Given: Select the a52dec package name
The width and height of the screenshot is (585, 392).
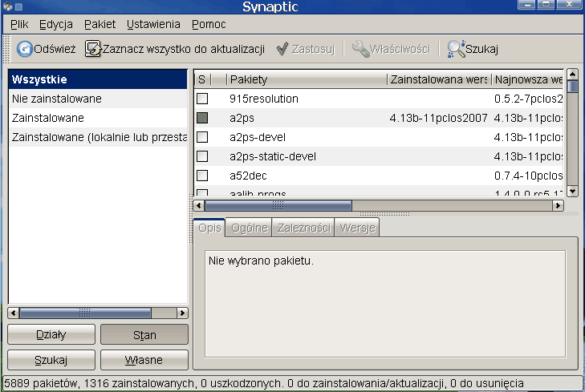Looking at the screenshot, I should click(x=248, y=176).
